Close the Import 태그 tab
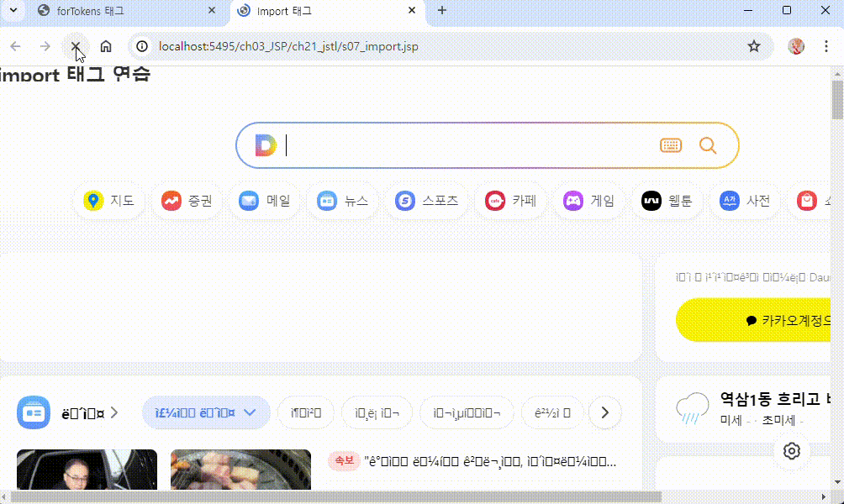Image resolution: width=844 pixels, height=504 pixels. pyautogui.click(x=412, y=10)
